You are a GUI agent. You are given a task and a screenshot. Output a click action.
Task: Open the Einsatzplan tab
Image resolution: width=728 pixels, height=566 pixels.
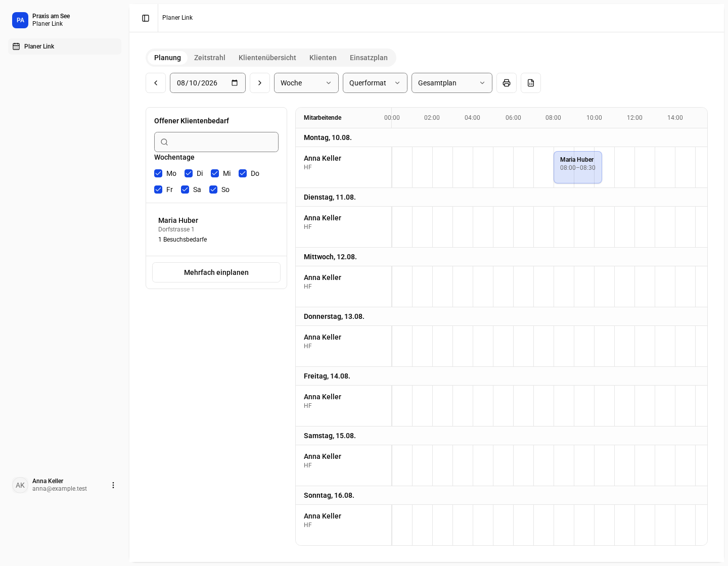point(369,58)
